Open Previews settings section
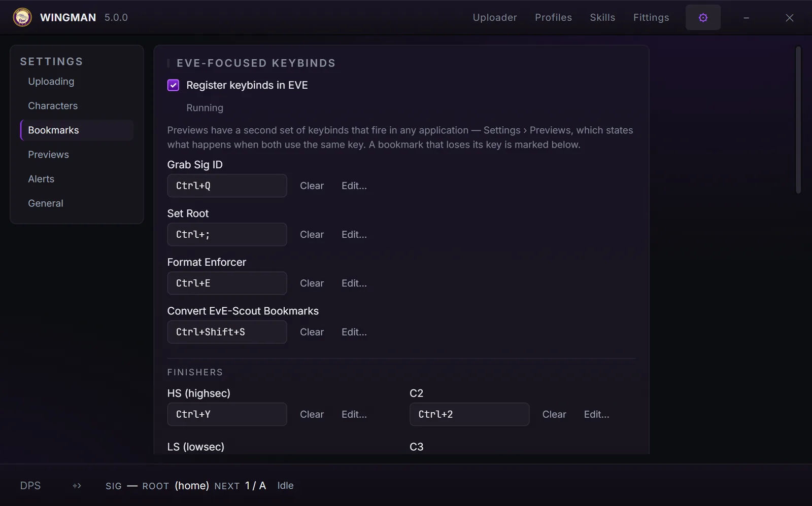The width and height of the screenshot is (812, 506). click(x=77, y=155)
